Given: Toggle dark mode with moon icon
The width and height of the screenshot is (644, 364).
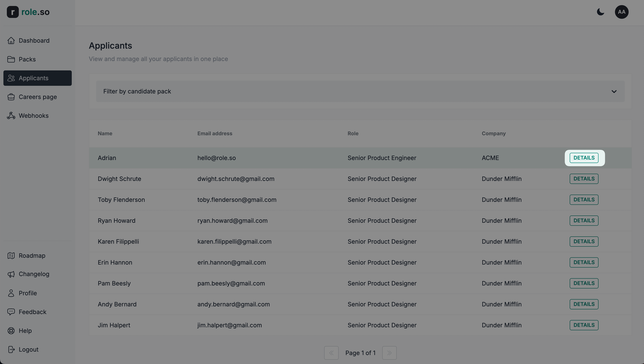Looking at the screenshot, I should (x=600, y=12).
